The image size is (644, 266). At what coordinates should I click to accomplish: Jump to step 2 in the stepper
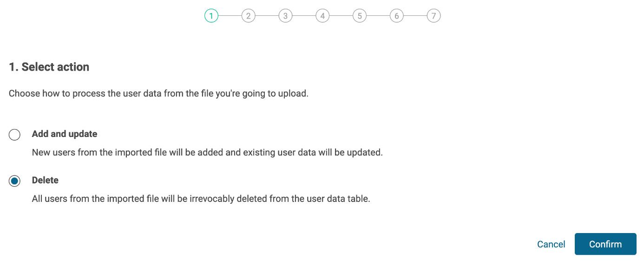tap(249, 16)
